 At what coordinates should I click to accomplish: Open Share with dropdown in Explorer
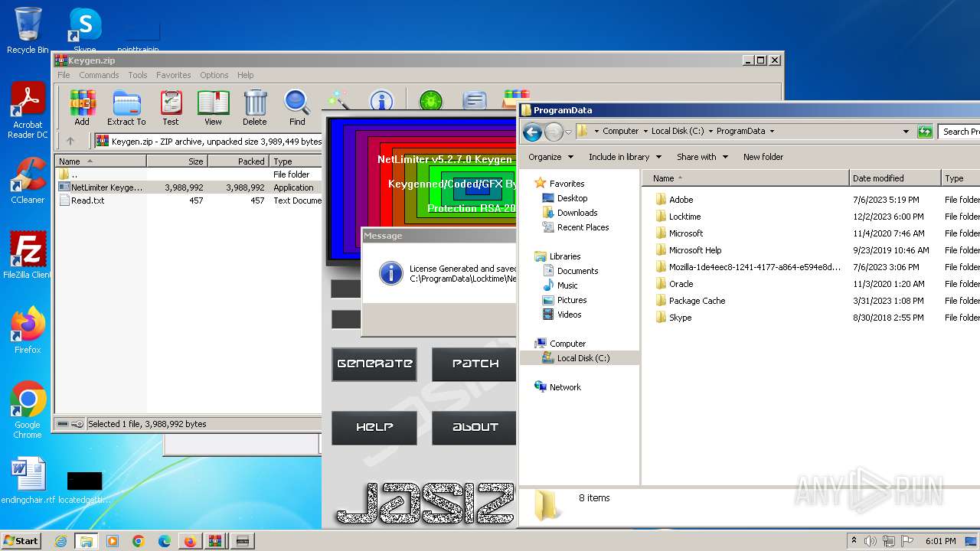point(701,157)
